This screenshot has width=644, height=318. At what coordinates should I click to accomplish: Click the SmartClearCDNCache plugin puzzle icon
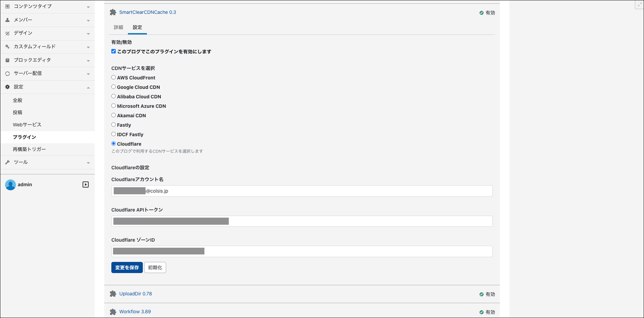113,13
